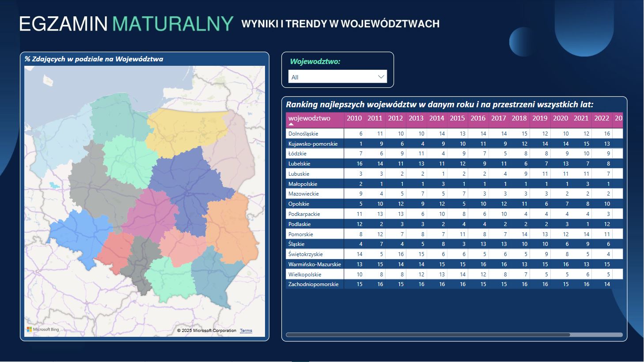Toggle sort arrow under wojewodztwo header
Image resolution: width=644 pixels, height=362 pixels.
291,124
